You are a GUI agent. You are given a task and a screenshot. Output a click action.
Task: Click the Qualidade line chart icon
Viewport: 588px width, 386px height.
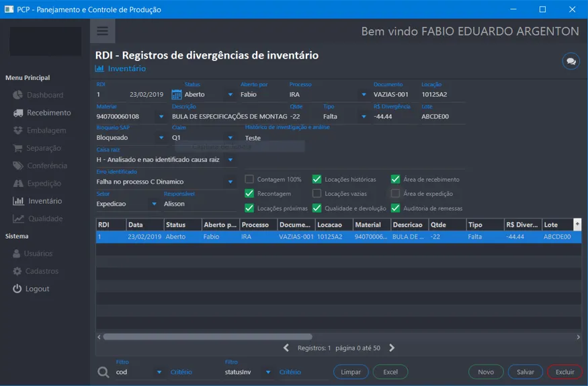[18, 219]
